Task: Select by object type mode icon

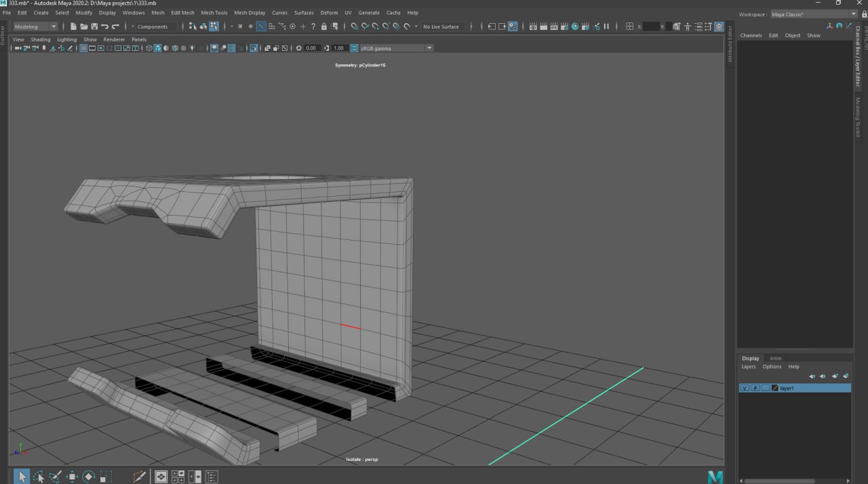Action: 203,26
